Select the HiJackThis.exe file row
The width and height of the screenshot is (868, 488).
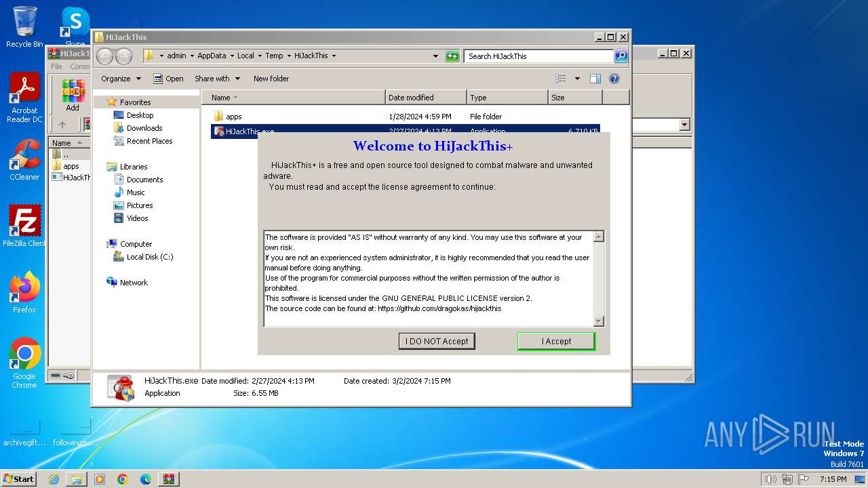(x=405, y=131)
